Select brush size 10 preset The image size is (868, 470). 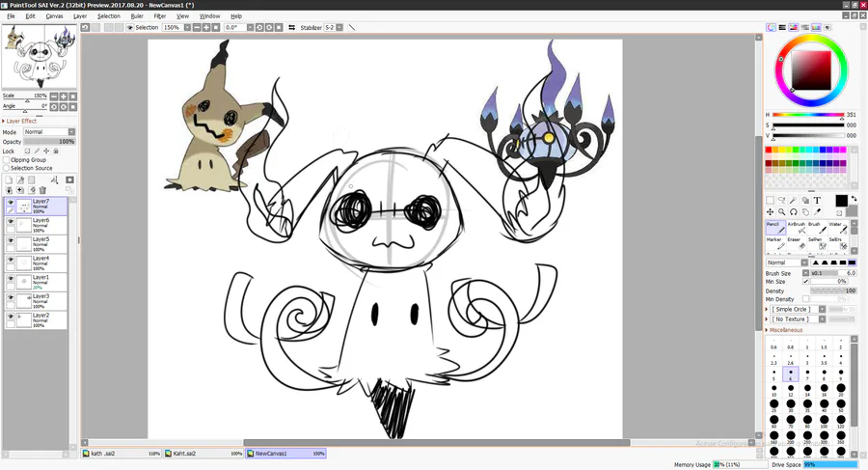coord(773,390)
